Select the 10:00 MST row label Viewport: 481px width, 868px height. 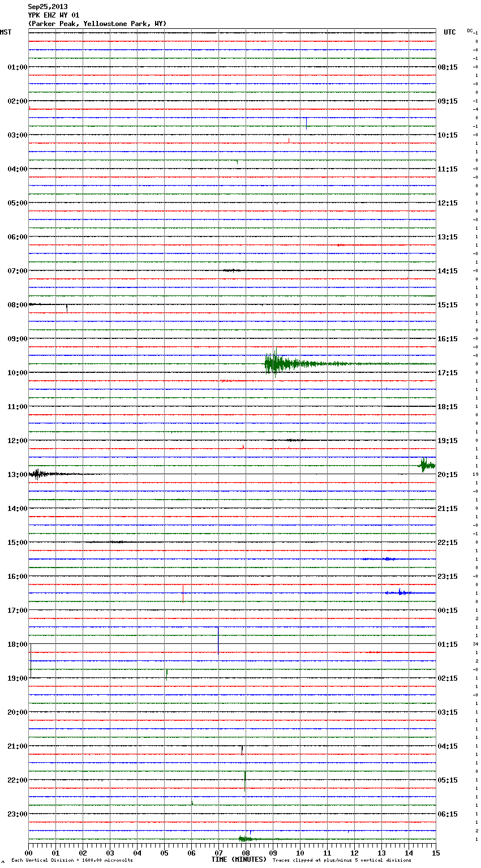point(18,373)
